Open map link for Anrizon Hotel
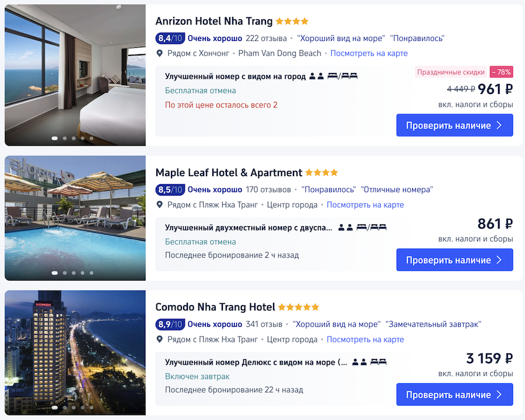The height and width of the screenshot is (420, 525). click(369, 53)
